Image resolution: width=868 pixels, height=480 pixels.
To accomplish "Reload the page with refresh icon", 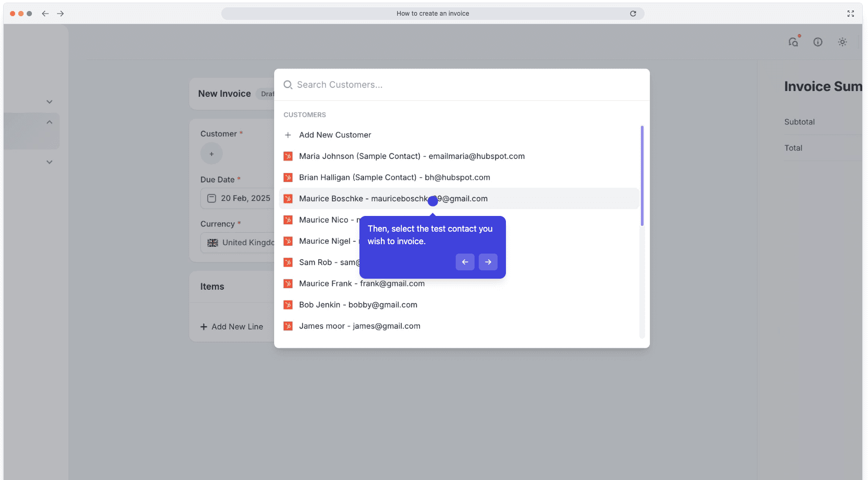I will tap(633, 14).
